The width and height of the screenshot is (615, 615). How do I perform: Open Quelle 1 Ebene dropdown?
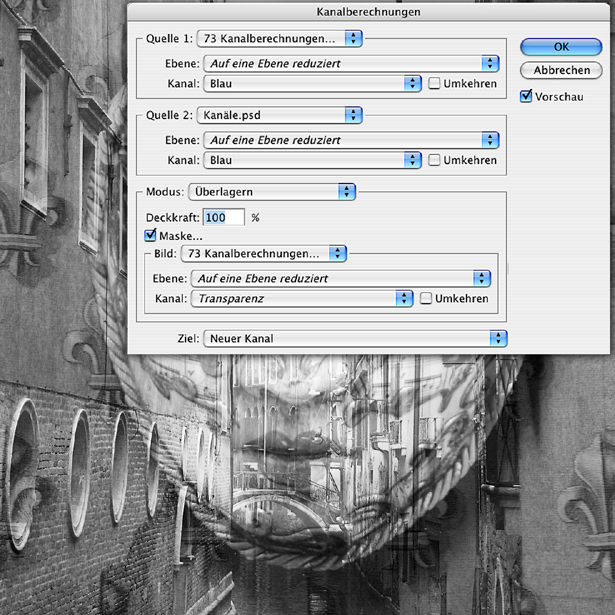pos(351,64)
